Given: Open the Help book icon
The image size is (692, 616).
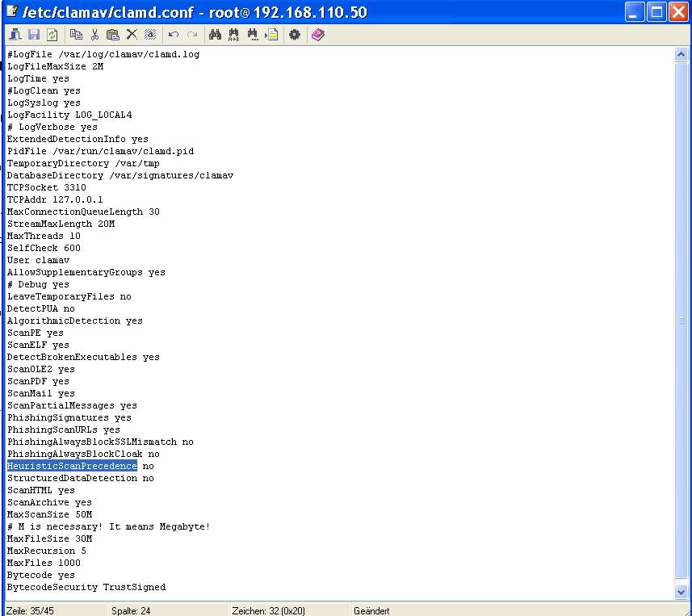Looking at the screenshot, I should 317,35.
